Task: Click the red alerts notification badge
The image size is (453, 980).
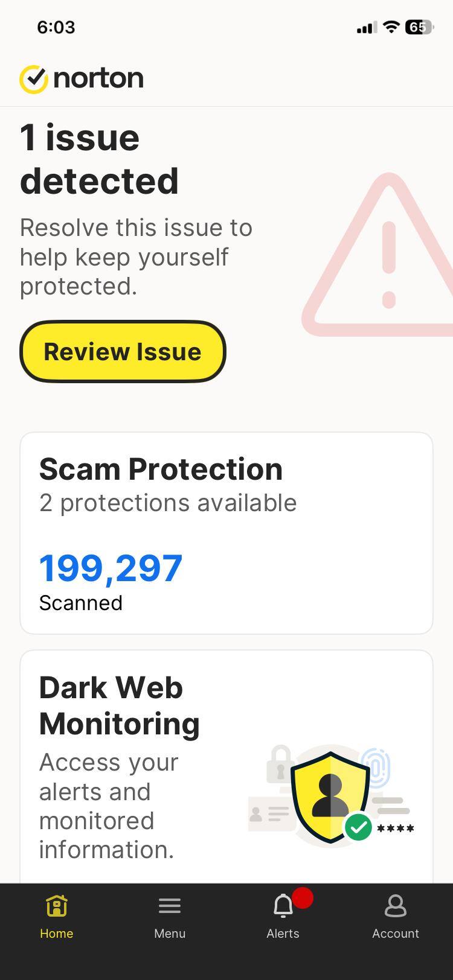Action: point(303,897)
